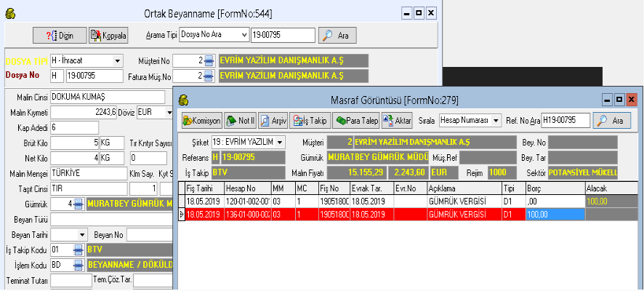Screen dimensions: 644x291
Task: Click the Teminat Tutarı field
Action: click(x=71, y=280)
